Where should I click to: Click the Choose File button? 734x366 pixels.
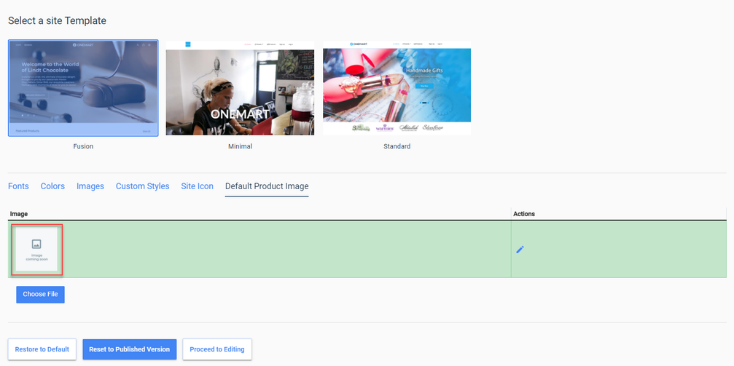tap(40, 294)
